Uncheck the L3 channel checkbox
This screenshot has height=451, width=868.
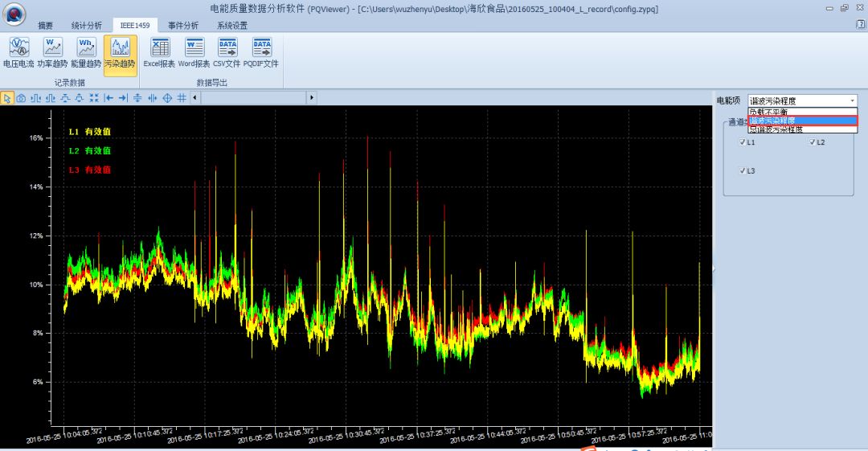point(743,170)
